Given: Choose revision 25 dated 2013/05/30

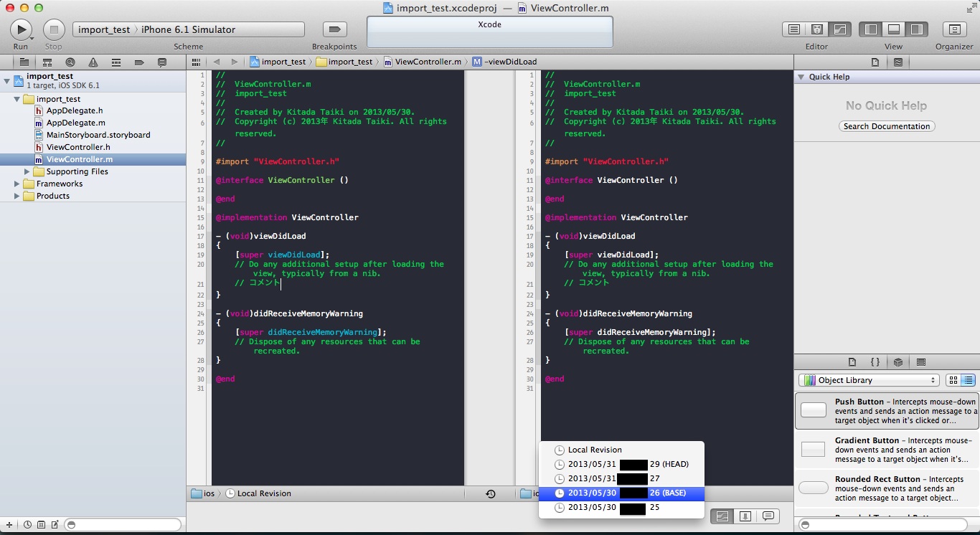Looking at the screenshot, I should [x=621, y=507].
